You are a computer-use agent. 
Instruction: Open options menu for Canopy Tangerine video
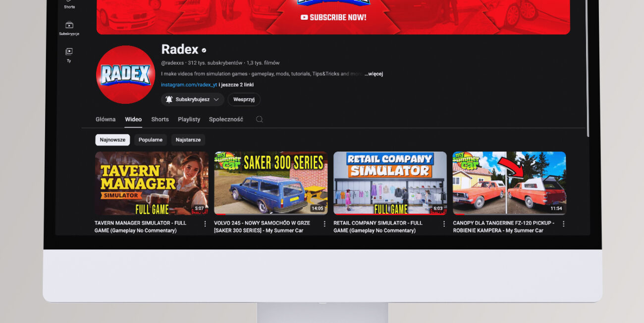pyautogui.click(x=563, y=224)
